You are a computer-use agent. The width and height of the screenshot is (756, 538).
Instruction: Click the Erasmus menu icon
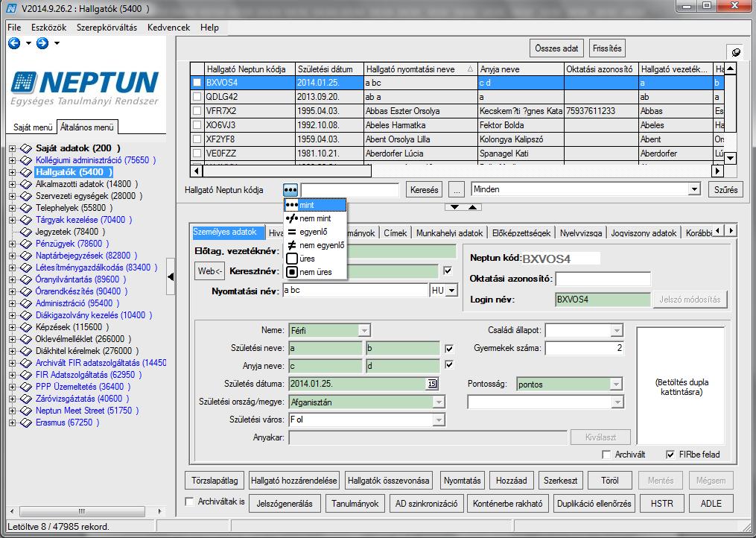[x=26, y=423]
